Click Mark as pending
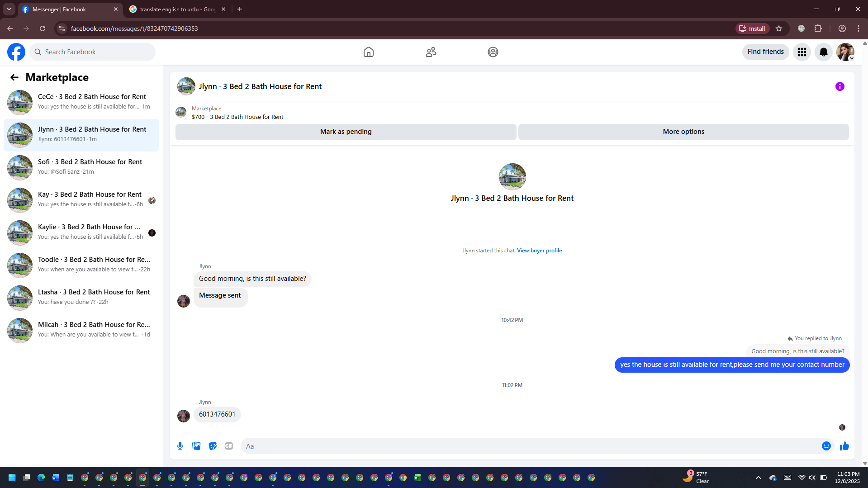 click(x=346, y=132)
